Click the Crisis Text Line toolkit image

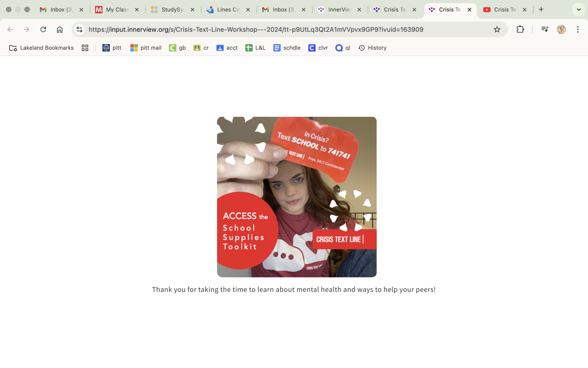click(297, 197)
